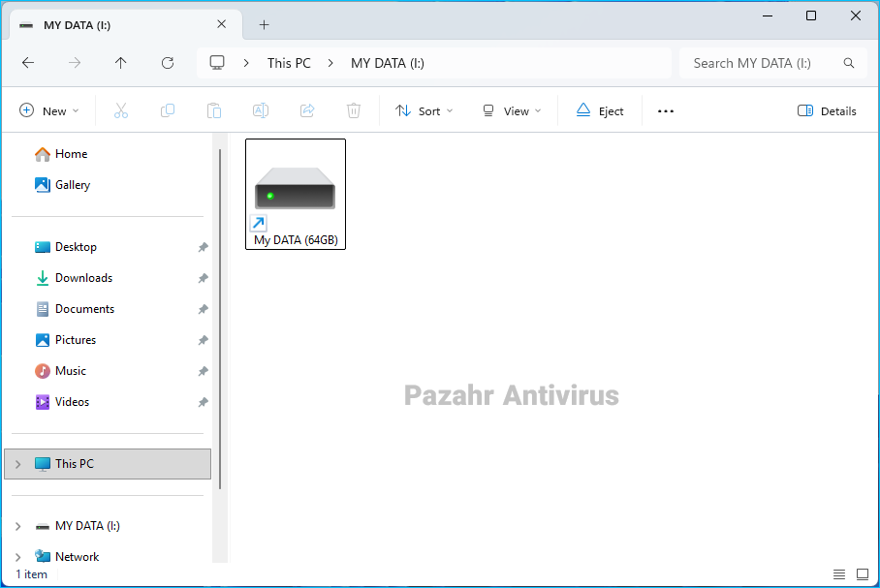Maximize the File Explorer window

(811, 15)
